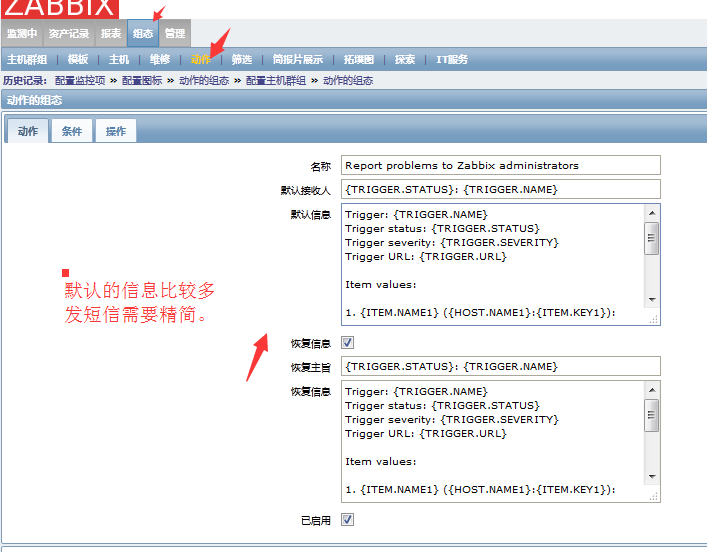Select the 组态 main menu

click(x=143, y=33)
